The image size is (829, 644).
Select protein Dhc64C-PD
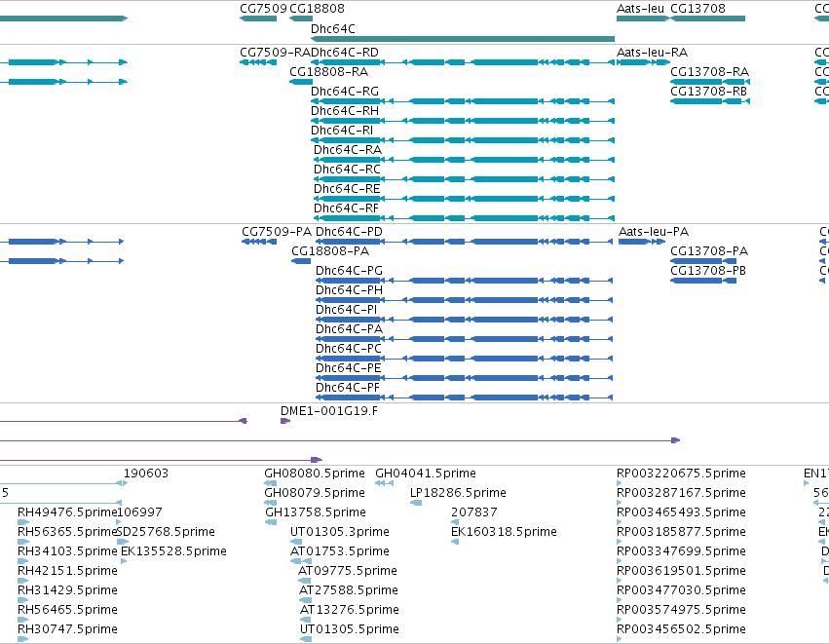point(349,232)
